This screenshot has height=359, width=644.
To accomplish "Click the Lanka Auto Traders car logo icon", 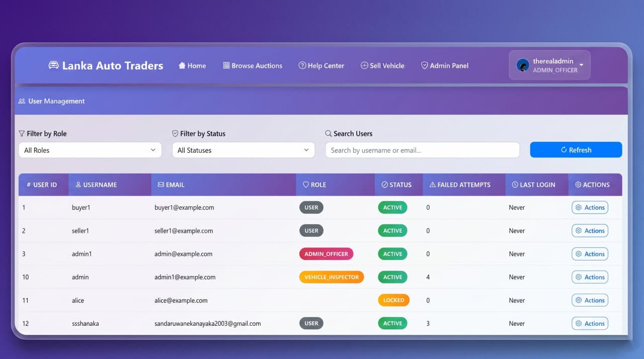I will tap(53, 65).
